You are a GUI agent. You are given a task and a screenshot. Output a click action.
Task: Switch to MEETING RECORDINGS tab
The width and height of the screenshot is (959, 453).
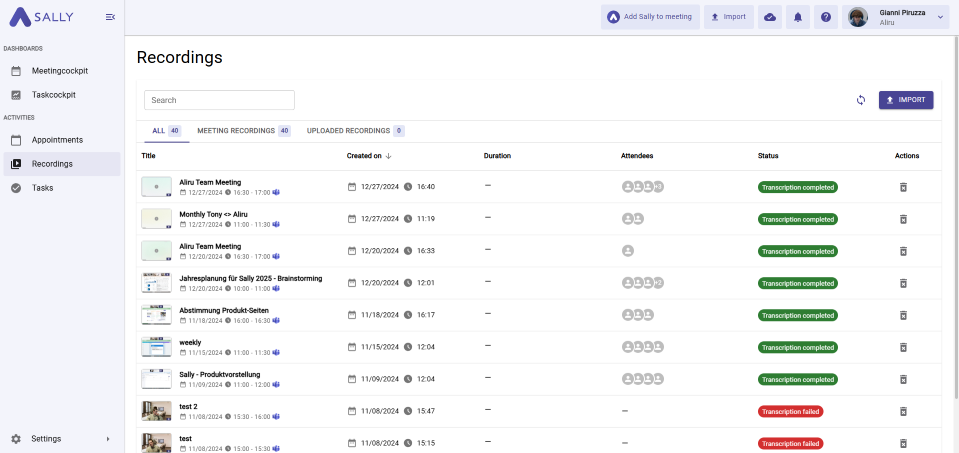coord(243,131)
